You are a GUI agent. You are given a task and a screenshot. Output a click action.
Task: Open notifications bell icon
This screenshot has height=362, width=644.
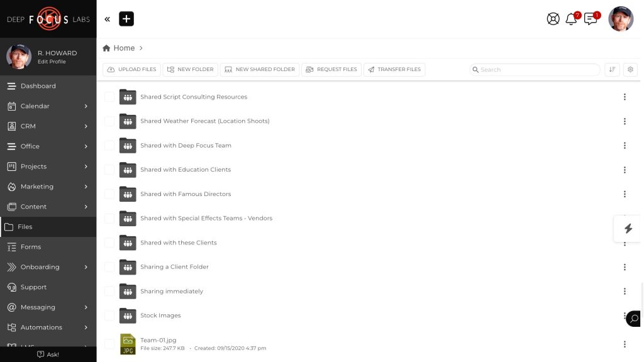[x=571, y=19]
